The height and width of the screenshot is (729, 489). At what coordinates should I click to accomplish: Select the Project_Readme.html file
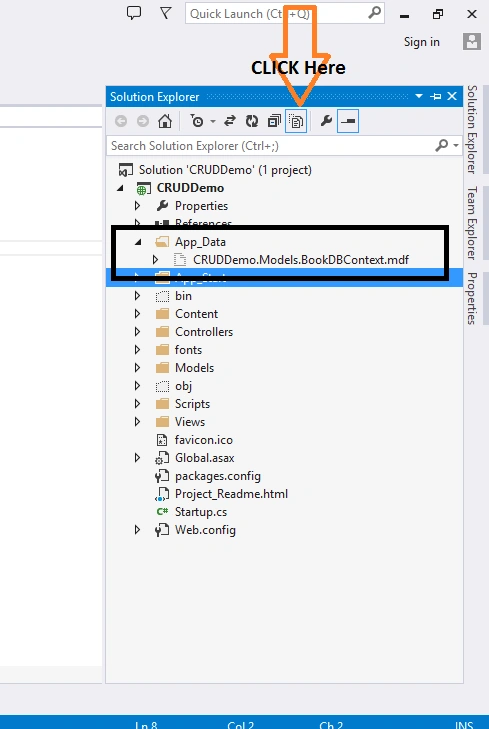point(231,494)
